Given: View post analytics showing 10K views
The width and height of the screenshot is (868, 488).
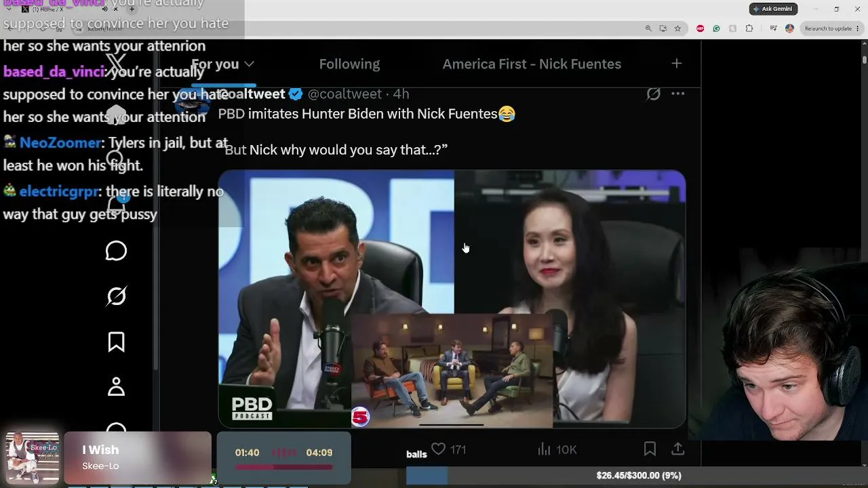Looking at the screenshot, I should tap(557, 449).
